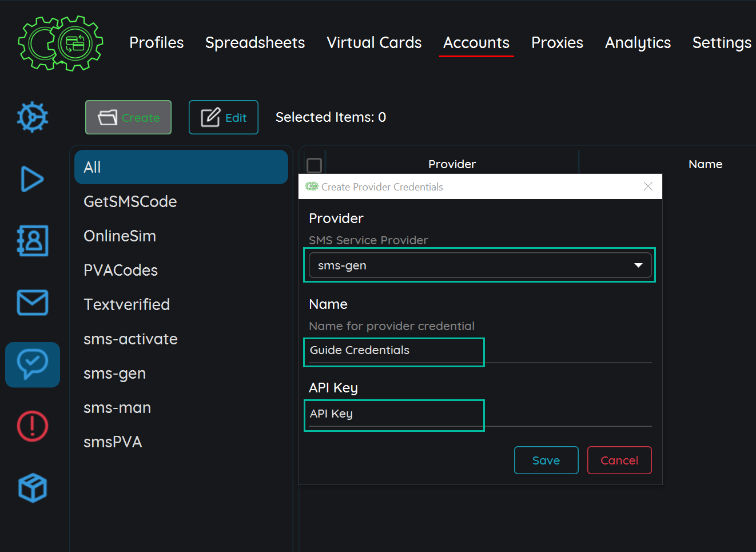Open the SMS Service Provider dropdown

pyautogui.click(x=480, y=265)
